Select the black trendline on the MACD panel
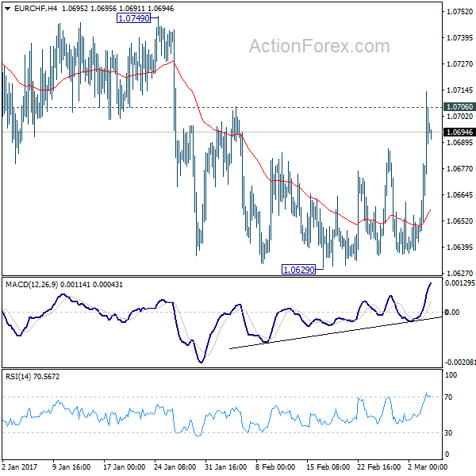476x476 pixels. click(336, 332)
